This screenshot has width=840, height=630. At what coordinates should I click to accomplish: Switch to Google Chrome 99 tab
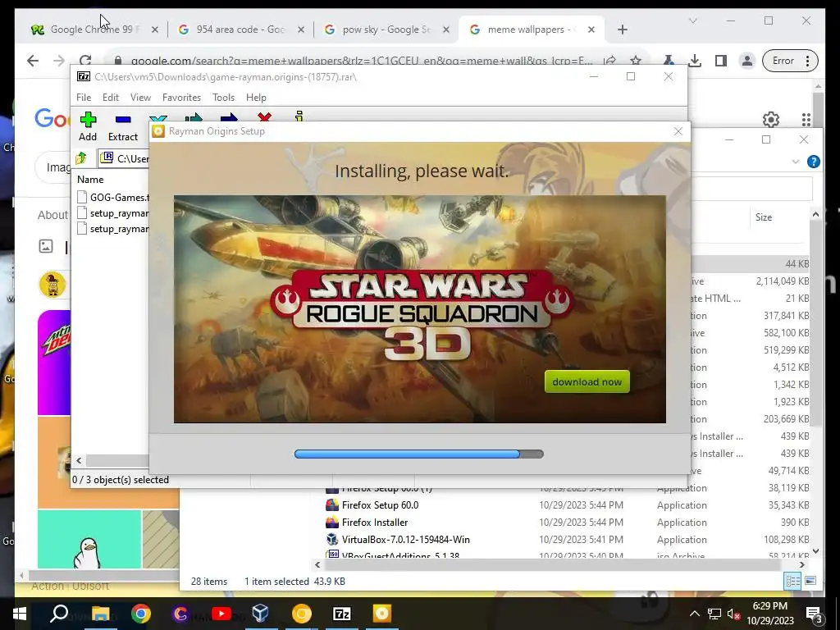(95, 30)
